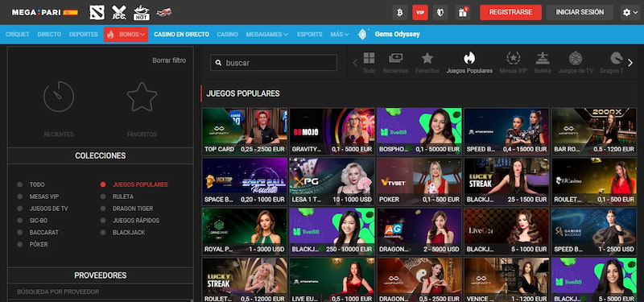Open the Lucky Streak BLACKJ... 25 - 1500 EUR game
The height and width of the screenshot is (302, 644).
click(507, 182)
